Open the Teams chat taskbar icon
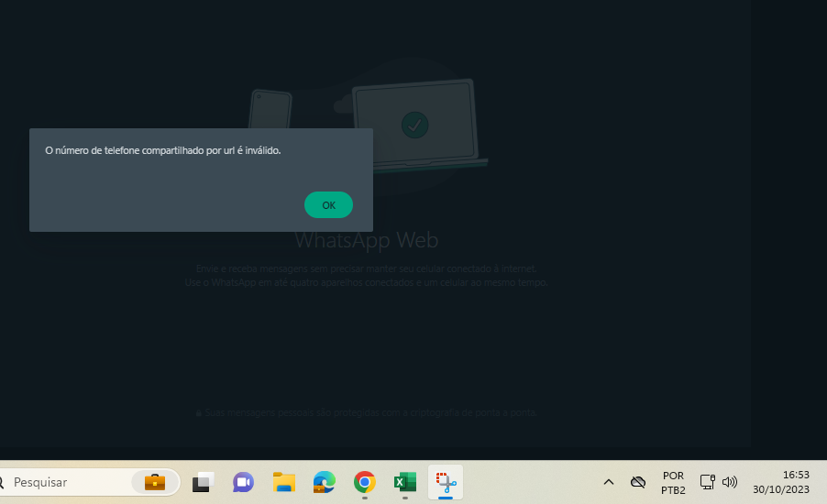 243,482
